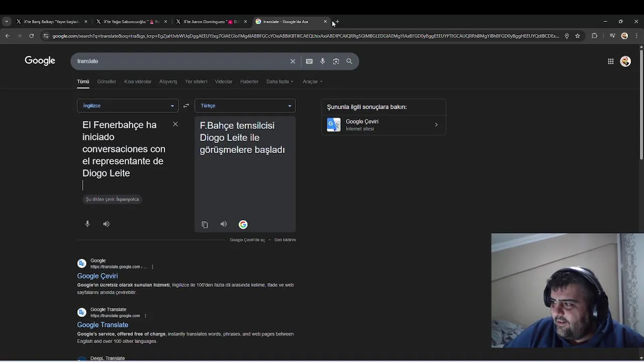Screen dimensions: 644x362
Task: Reload the current page
Action: pyautogui.click(x=31, y=36)
